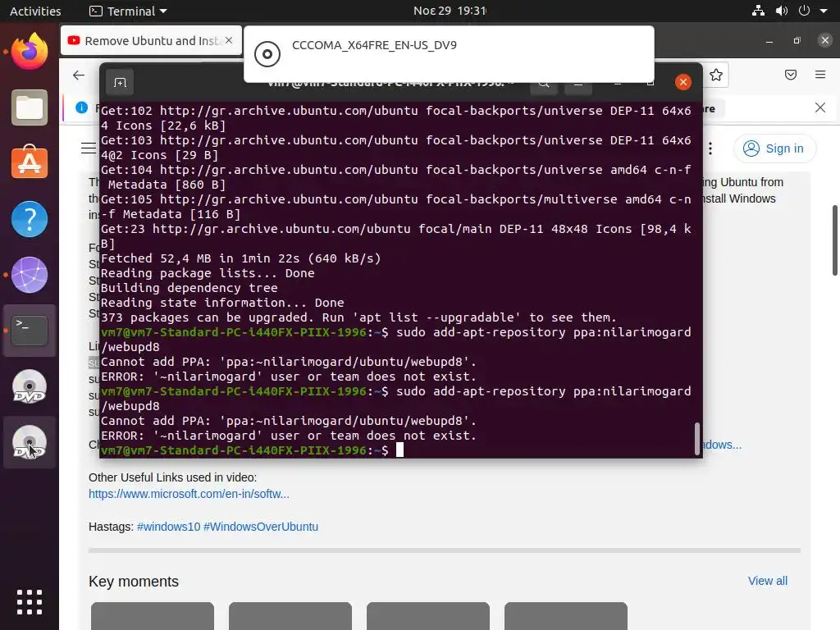Click the '373 packages can be upgraded' line
Screen dimensions: 840x630
coord(358,317)
